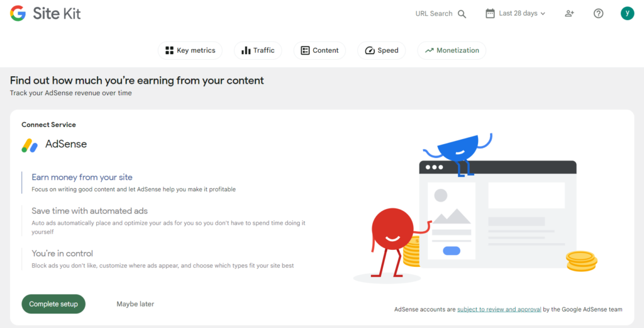Click the calendar icon beside date range

click(490, 13)
